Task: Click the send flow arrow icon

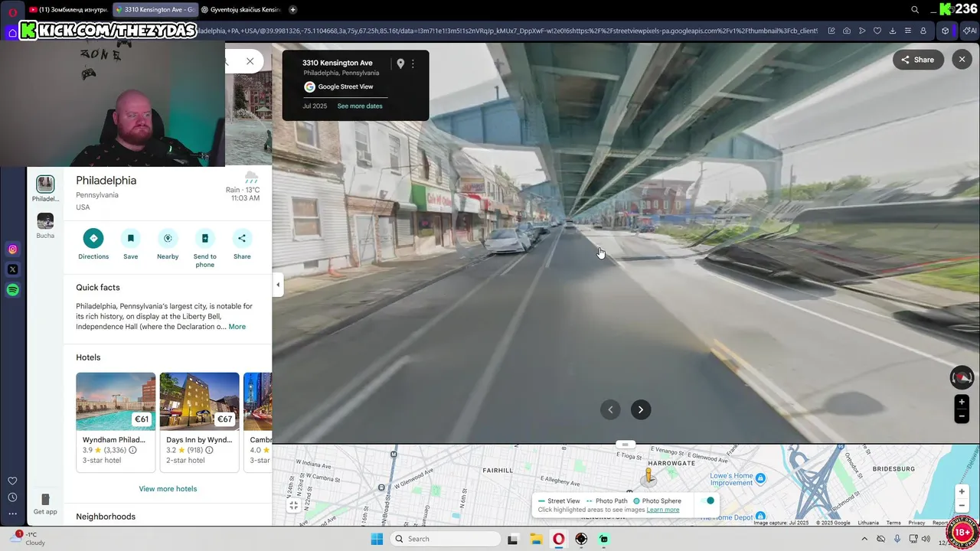Action: (862, 31)
